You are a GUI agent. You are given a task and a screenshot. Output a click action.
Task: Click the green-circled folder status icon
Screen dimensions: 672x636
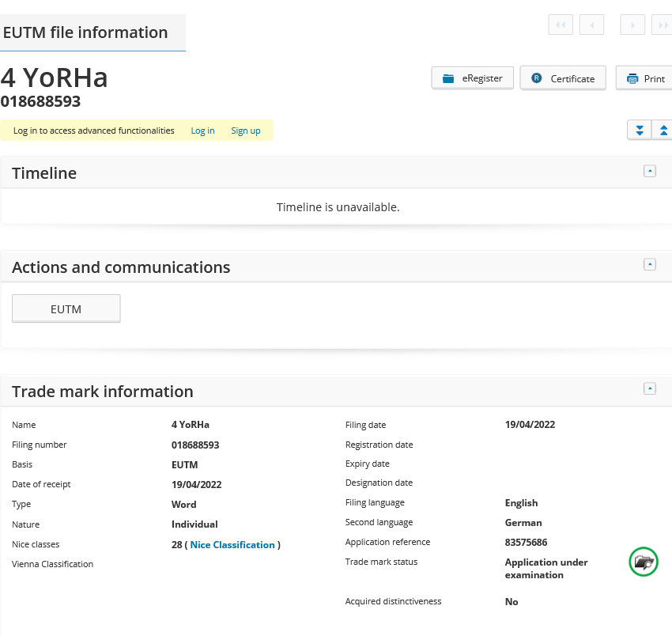tap(644, 562)
